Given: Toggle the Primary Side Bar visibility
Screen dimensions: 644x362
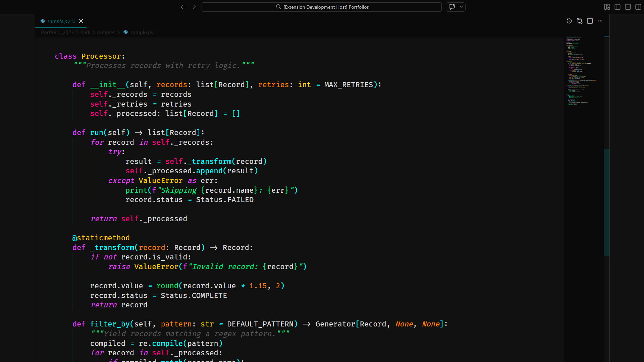Looking at the screenshot, I should click(x=617, y=7).
